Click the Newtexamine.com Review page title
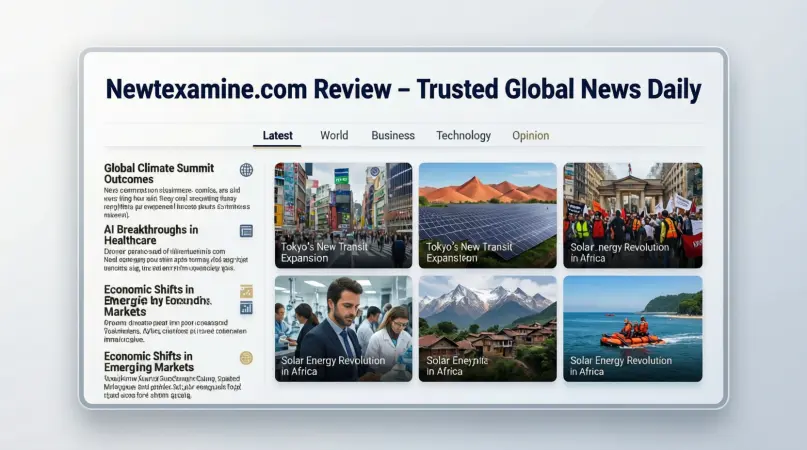Image resolution: width=807 pixels, height=450 pixels. (x=404, y=89)
